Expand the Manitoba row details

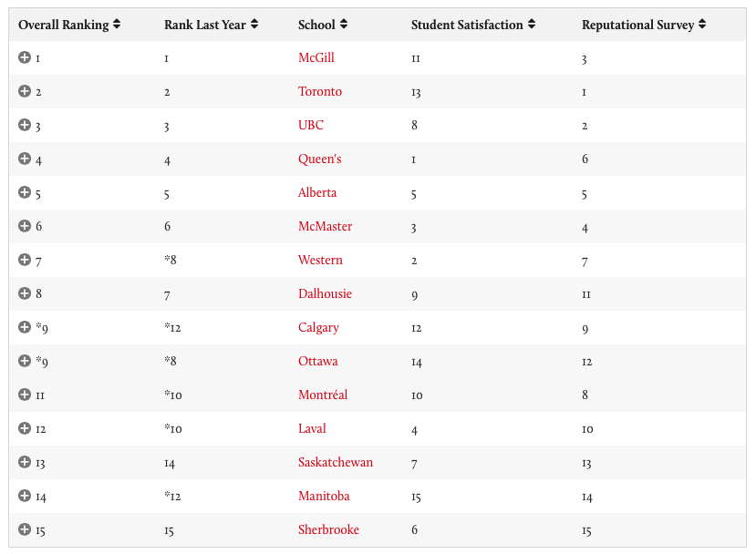click(x=25, y=496)
